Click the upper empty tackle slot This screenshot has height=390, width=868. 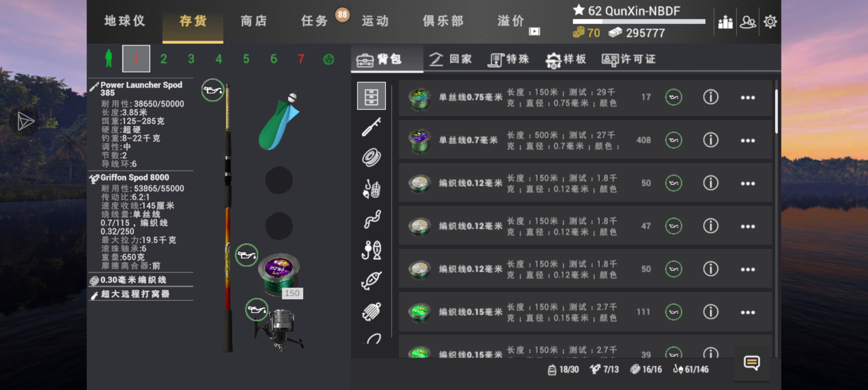pyautogui.click(x=279, y=180)
